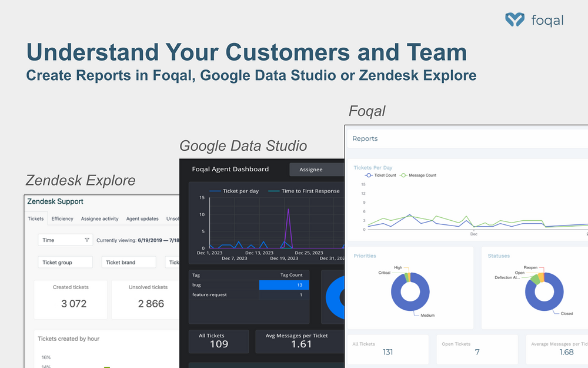
Task: Click the Tickets Per Day chart title
Action: [x=373, y=167]
